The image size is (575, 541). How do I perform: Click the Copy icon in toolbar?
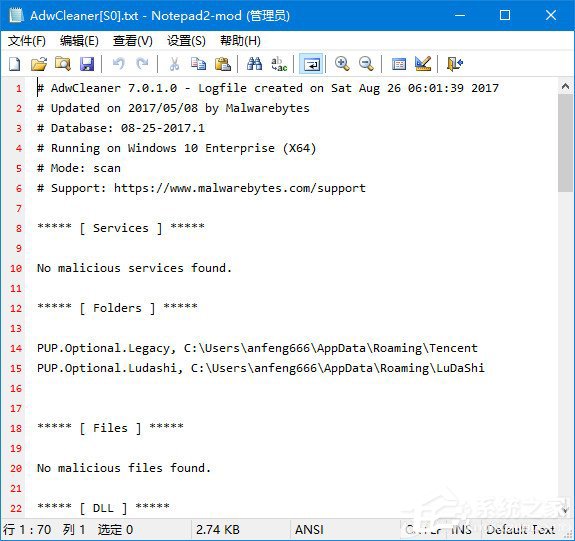(198, 64)
